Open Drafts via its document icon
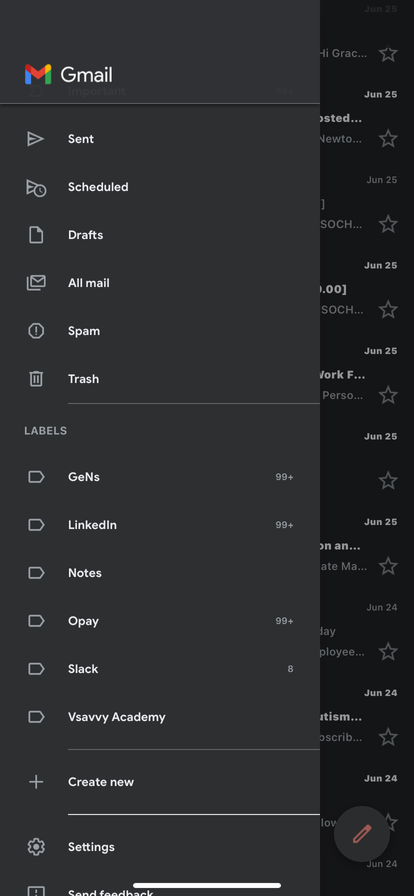This screenshot has height=896, width=414. [36, 235]
